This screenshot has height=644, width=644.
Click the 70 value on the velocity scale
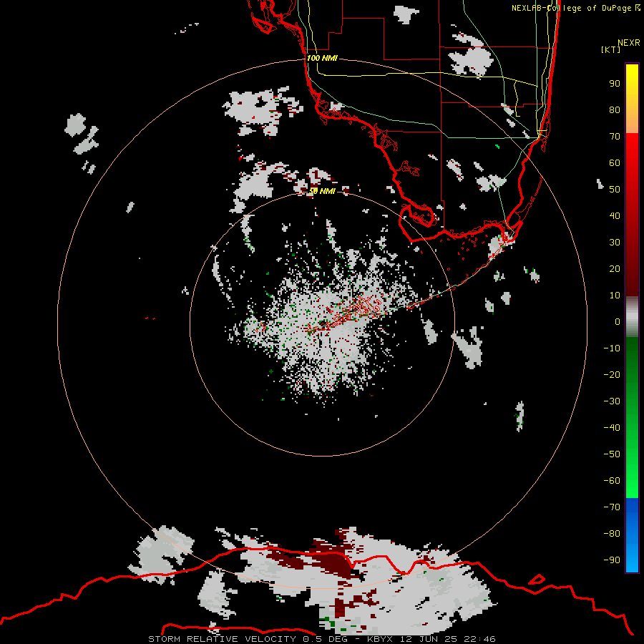(x=615, y=137)
